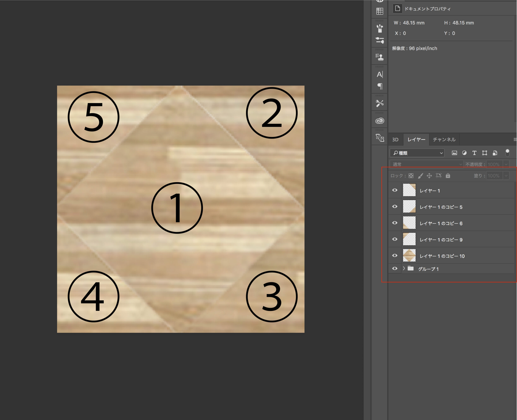Click レイヤー１のコピー６ thumbnail
The width and height of the screenshot is (517, 420).
click(x=408, y=223)
